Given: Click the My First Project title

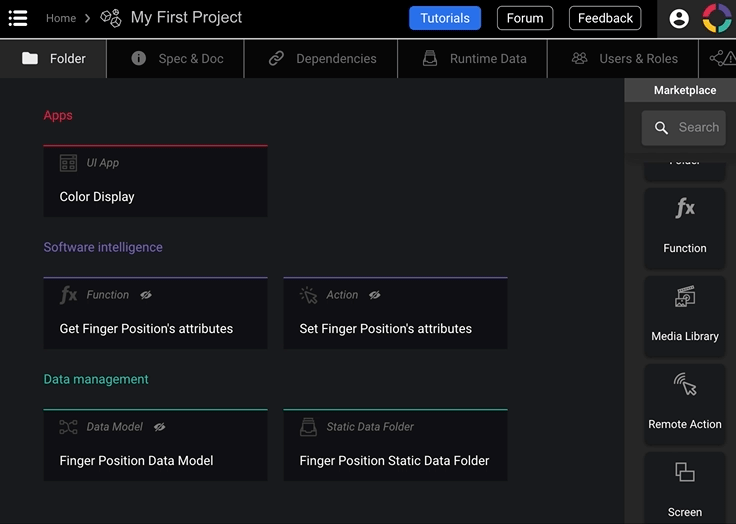Looking at the screenshot, I should click(186, 17).
